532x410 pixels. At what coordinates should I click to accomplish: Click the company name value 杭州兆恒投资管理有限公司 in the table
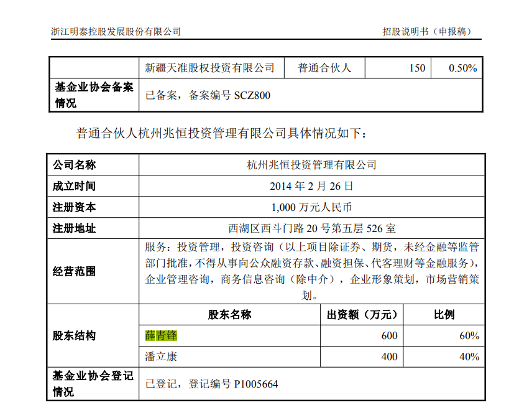pos(311,165)
